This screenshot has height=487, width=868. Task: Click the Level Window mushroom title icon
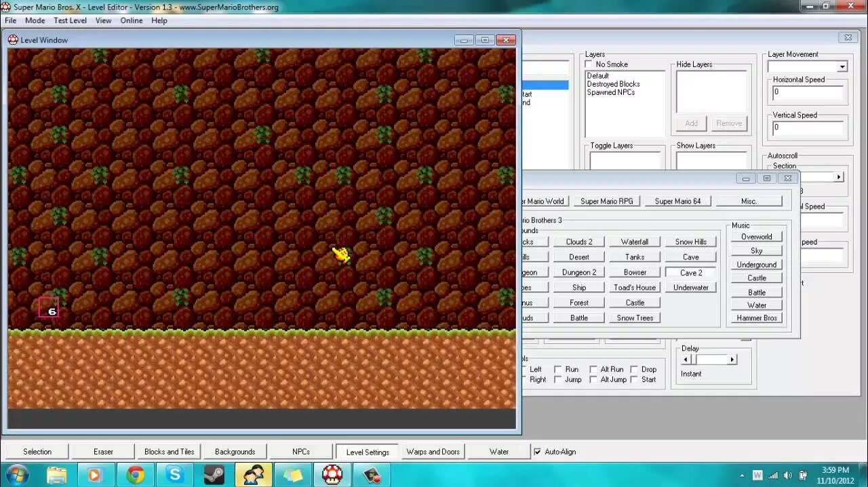coord(13,39)
